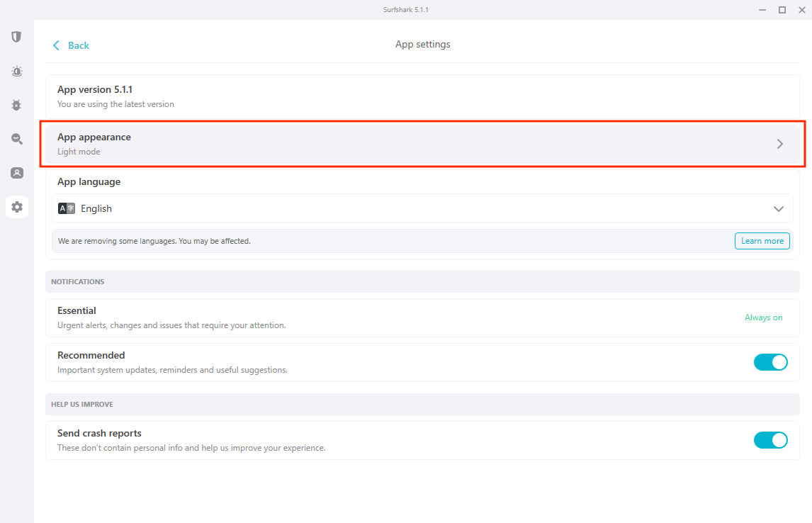Open the VPN shield icon in sidebar
Screen dimensions: 812x523
pos(16,37)
